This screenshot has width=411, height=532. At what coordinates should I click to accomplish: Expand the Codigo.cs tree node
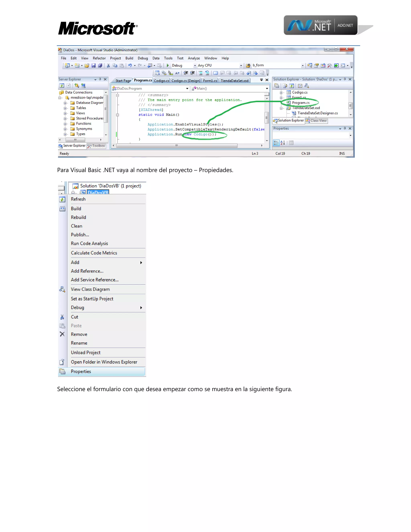click(x=281, y=93)
